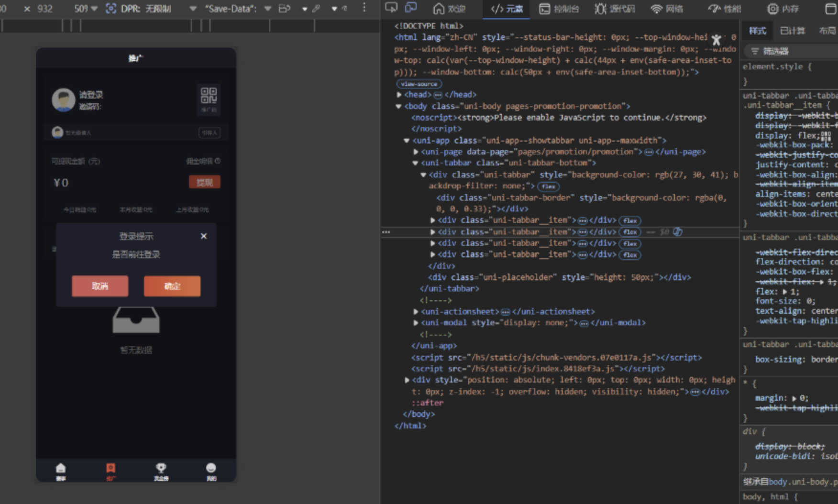Screen dimensions: 838x504
Task: Select the uni-placeholder div line
Action: pos(559,277)
